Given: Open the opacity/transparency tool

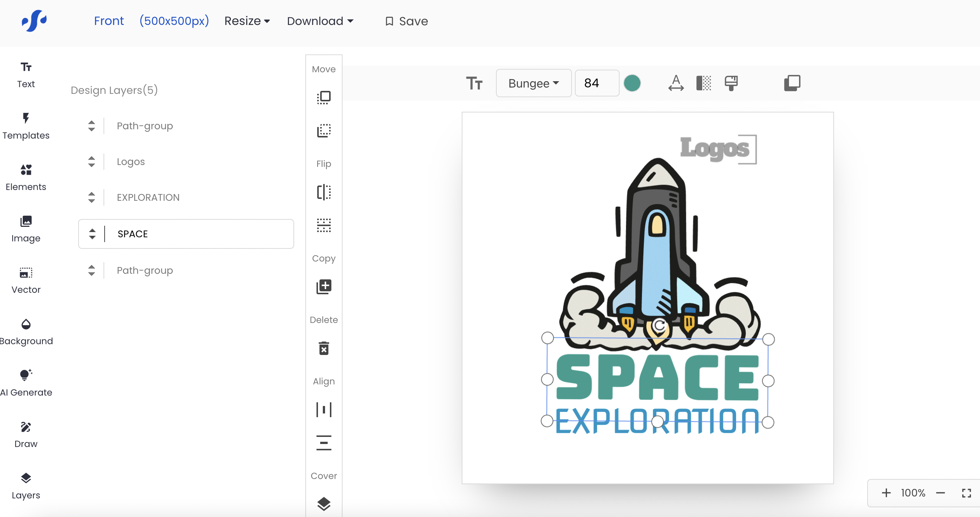Looking at the screenshot, I should [x=703, y=83].
